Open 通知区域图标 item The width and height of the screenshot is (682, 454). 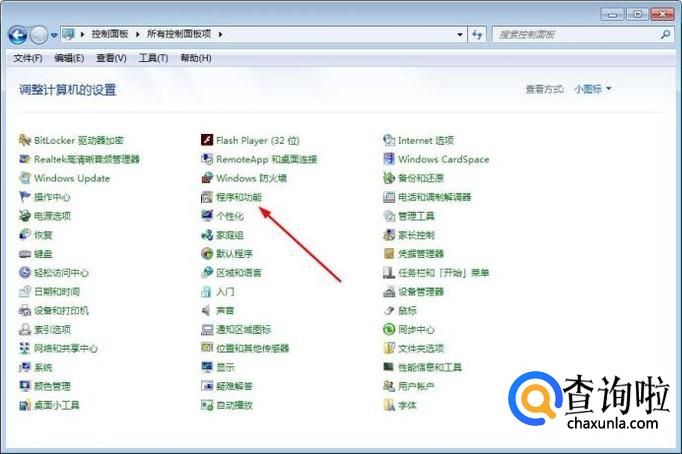pyautogui.click(x=236, y=330)
